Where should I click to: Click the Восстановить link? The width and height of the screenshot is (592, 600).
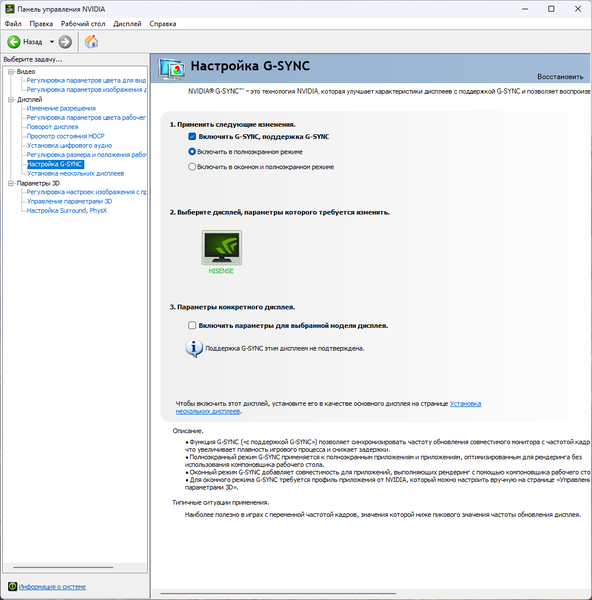tap(560, 77)
